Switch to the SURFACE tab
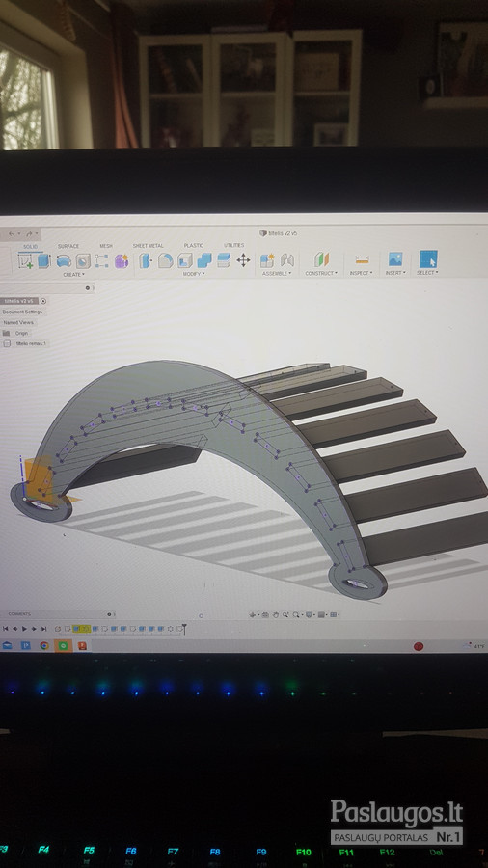The image size is (488, 868). 68,246
